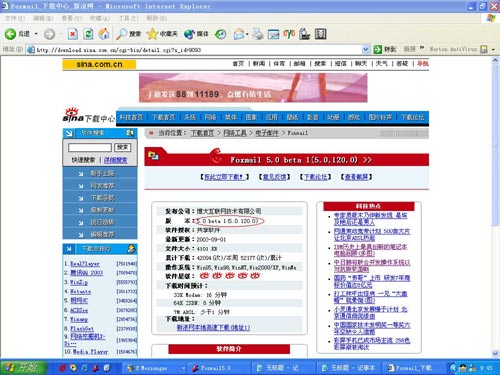Viewport: 500px width, 375px height.
Task: Open the Back button history dropdown arrow
Action: pyautogui.click(x=36, y=34)
